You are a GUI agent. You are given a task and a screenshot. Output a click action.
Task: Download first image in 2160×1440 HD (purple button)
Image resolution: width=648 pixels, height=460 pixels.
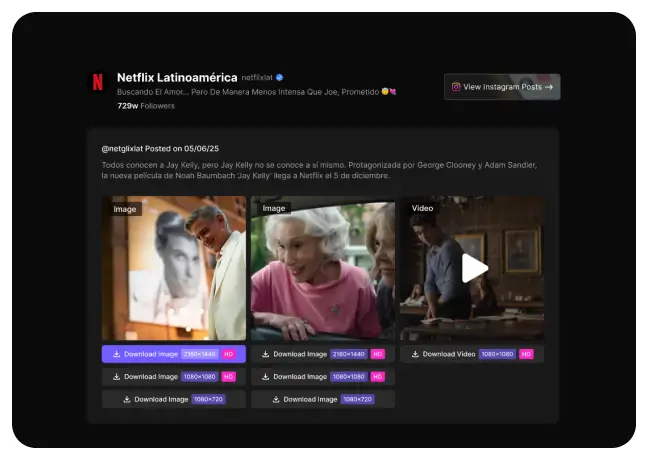tap(174, 354)
